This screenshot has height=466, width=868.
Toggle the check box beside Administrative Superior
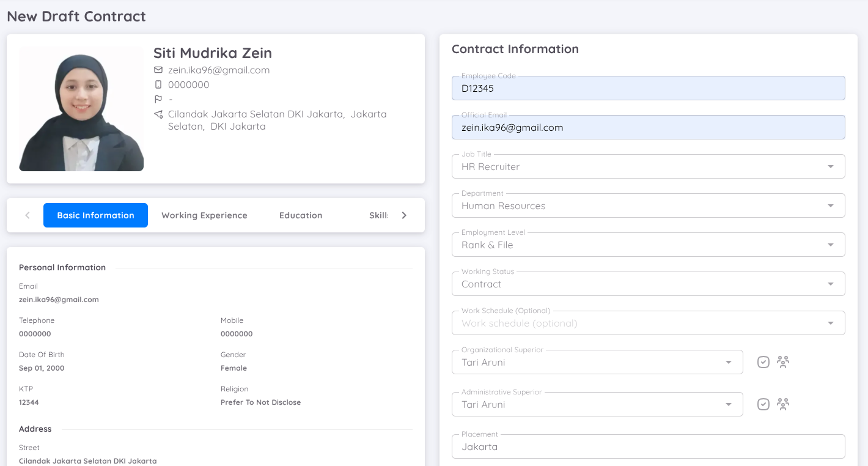click(763, 404)
